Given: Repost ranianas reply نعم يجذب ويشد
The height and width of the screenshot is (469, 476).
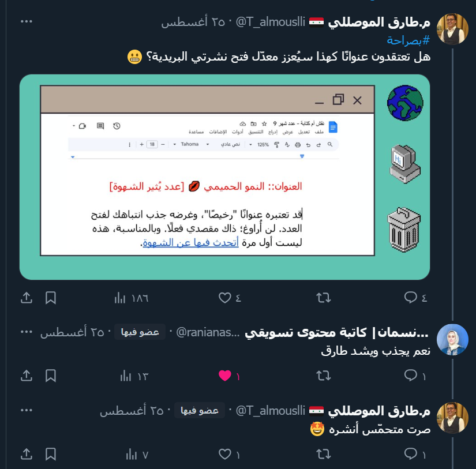Looking at the screenshot, I should 323,376.
